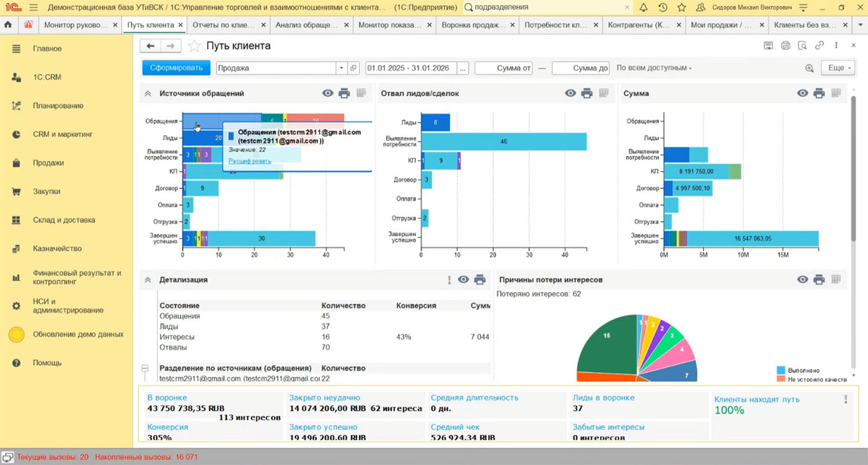Collapse the Источники обращений section
The height and width of the screenshot is (465, 868).
coord(148,94)
